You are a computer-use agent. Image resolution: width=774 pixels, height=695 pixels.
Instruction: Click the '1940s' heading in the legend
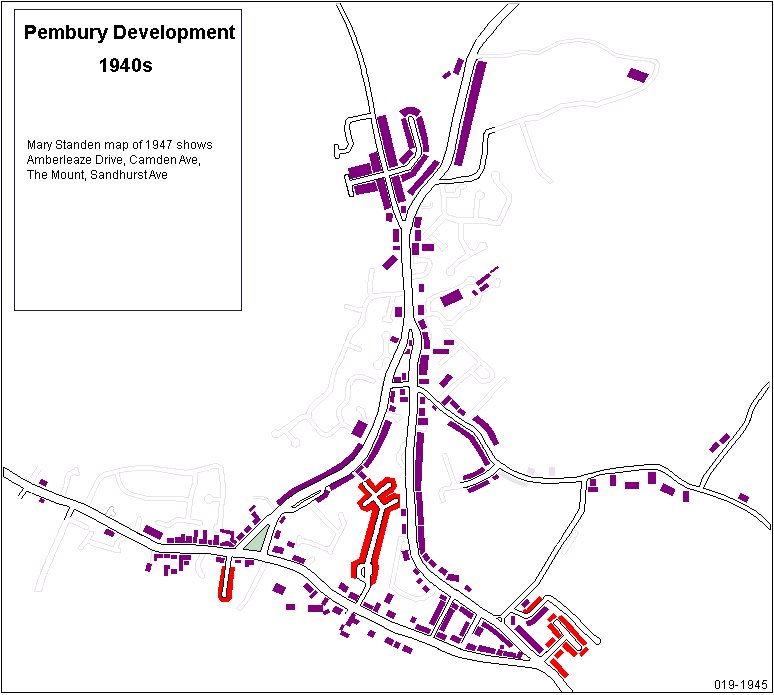click(125, 66)
